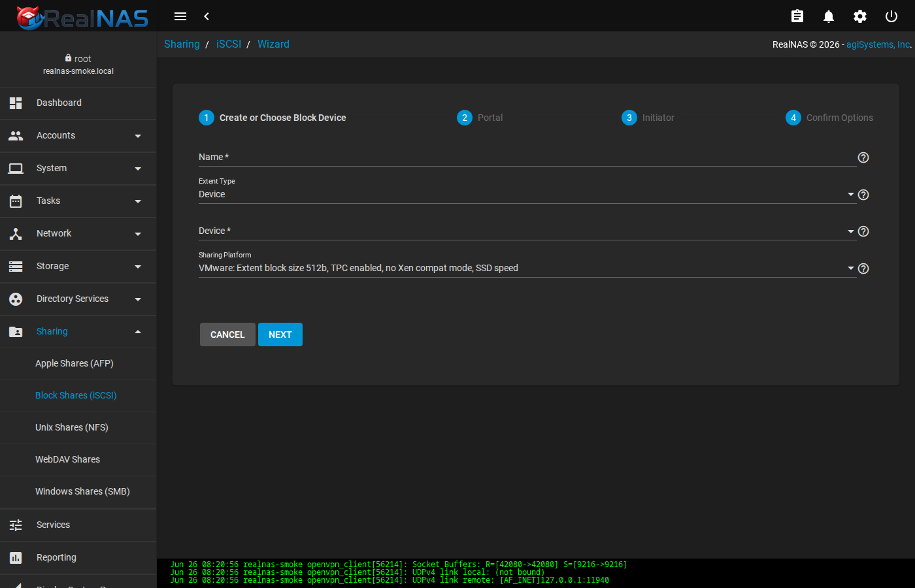This screenshot has height=588, width=915.
Task: Click the power icon
Action: (891, 16)
